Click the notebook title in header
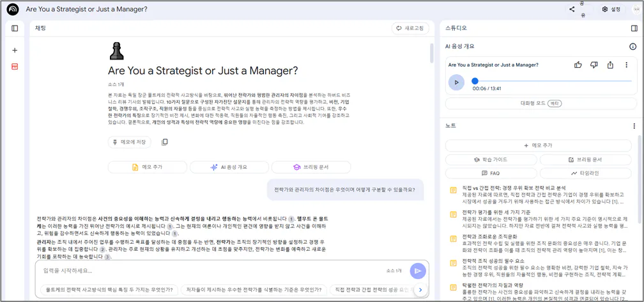The height and width of the screenshot is (302, 644). pos(87,9)
